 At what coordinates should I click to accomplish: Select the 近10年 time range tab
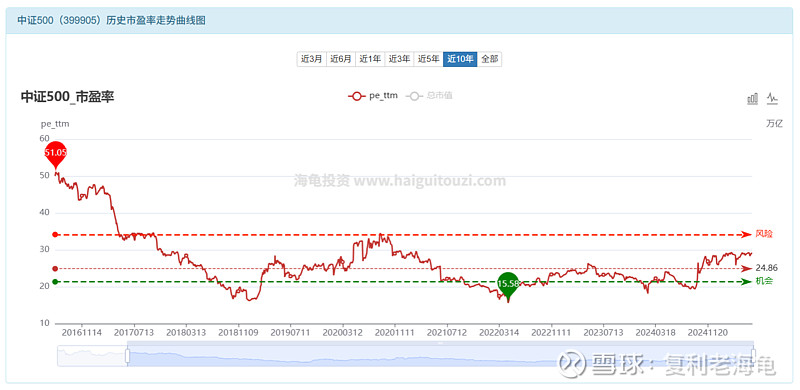click(x=460, y=59)
